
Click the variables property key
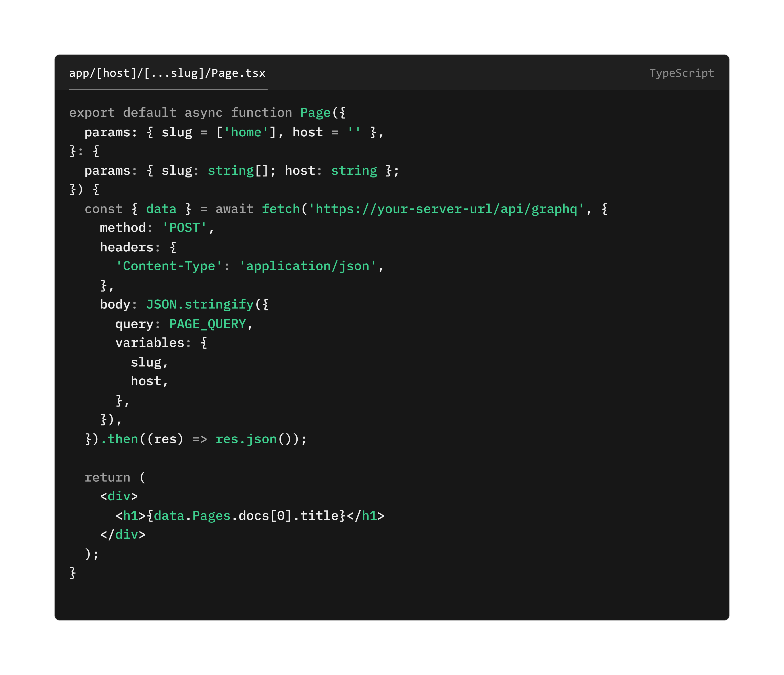tap(150, 343)
